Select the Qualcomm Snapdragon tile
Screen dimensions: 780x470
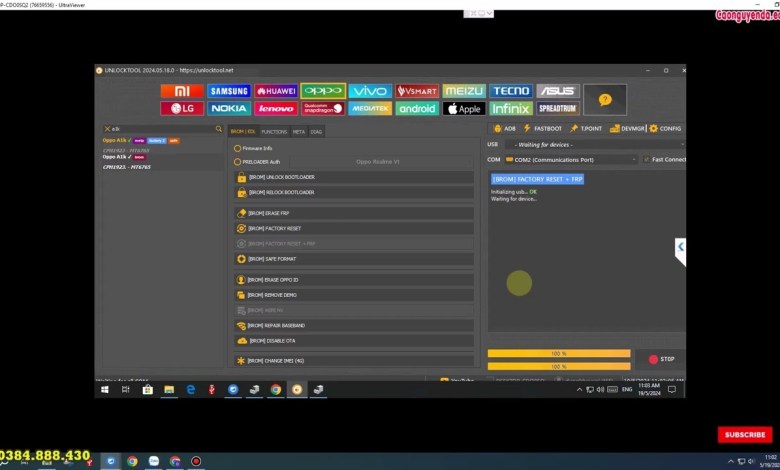click(323, 108)
